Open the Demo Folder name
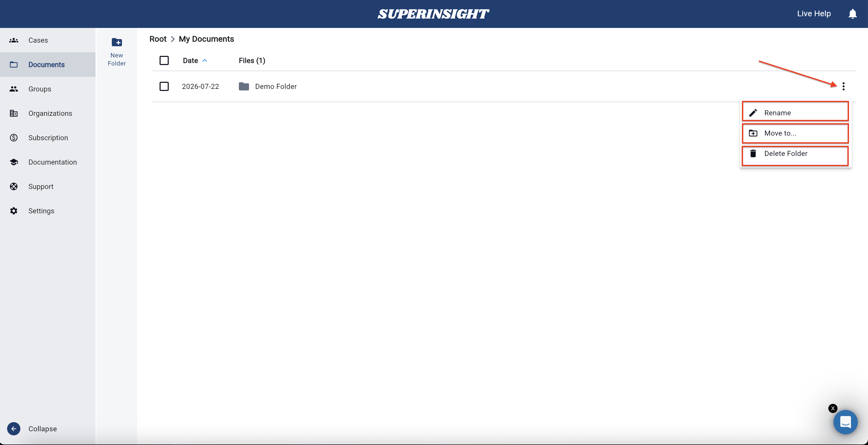868x445 pixels. [x=276, y=87]
